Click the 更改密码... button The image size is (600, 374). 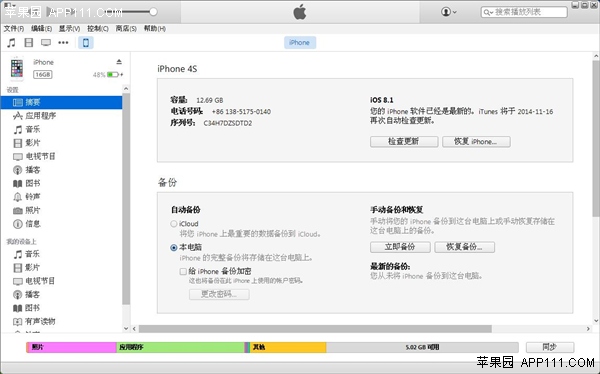(219, 294)
